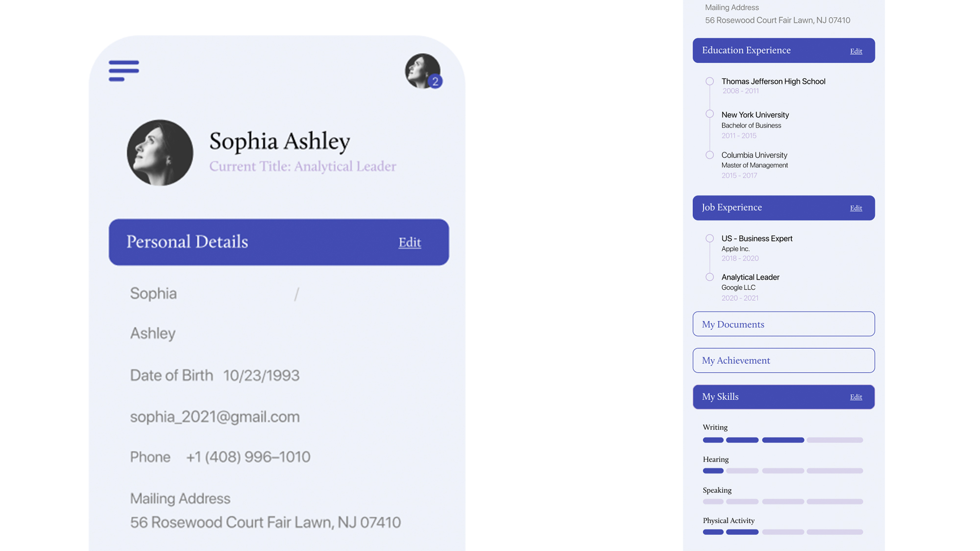Click the Writing skill level bar
This screenshot has width=980, height=551.
click(783, 440)
